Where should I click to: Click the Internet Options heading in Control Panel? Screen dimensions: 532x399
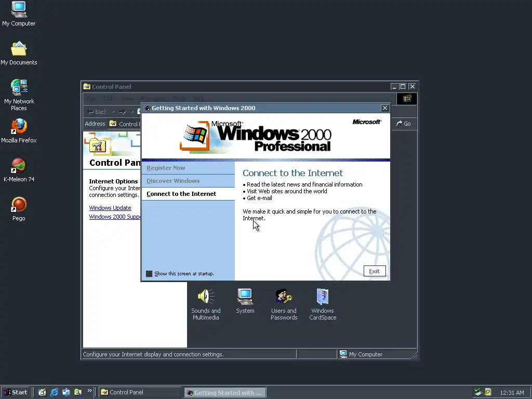coord(113,181)
